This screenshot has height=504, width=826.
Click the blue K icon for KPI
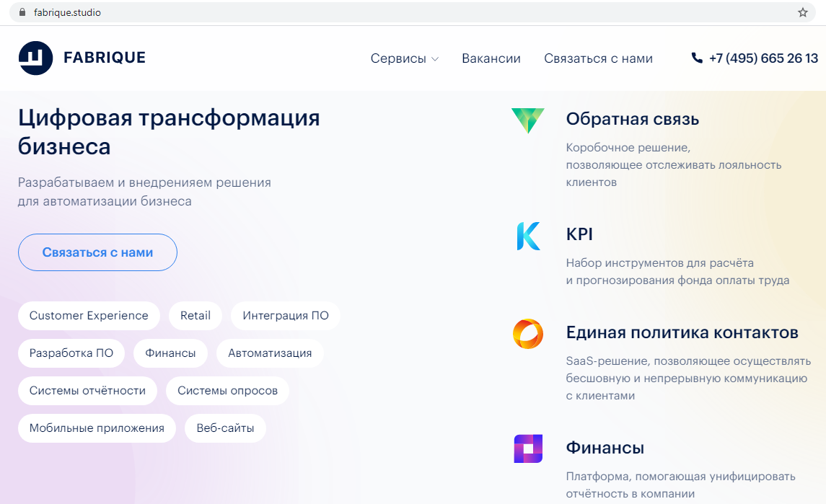[528, 236]
